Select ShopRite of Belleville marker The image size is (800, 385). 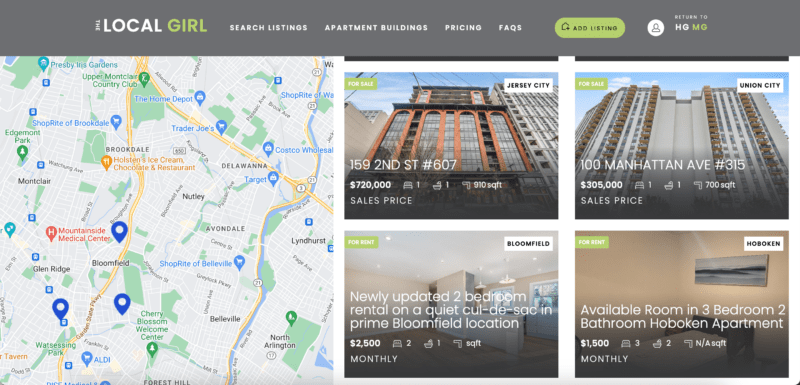(x=240, y=263)
